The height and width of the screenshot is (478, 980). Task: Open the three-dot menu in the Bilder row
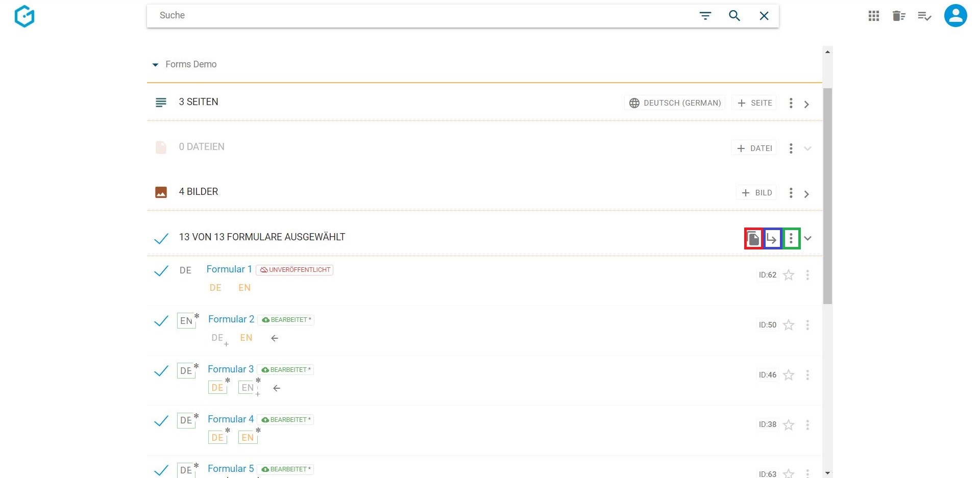tap(791, 193)
